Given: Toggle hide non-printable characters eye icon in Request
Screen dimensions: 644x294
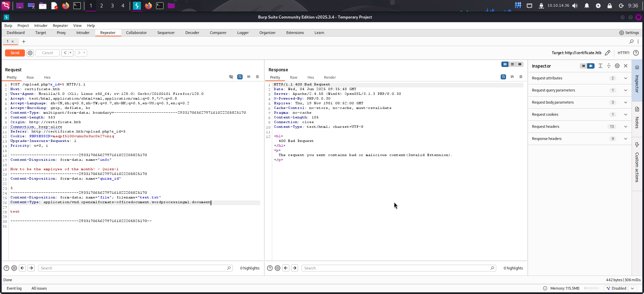Looking at the screenshot, I should click(x=231, y=77).
